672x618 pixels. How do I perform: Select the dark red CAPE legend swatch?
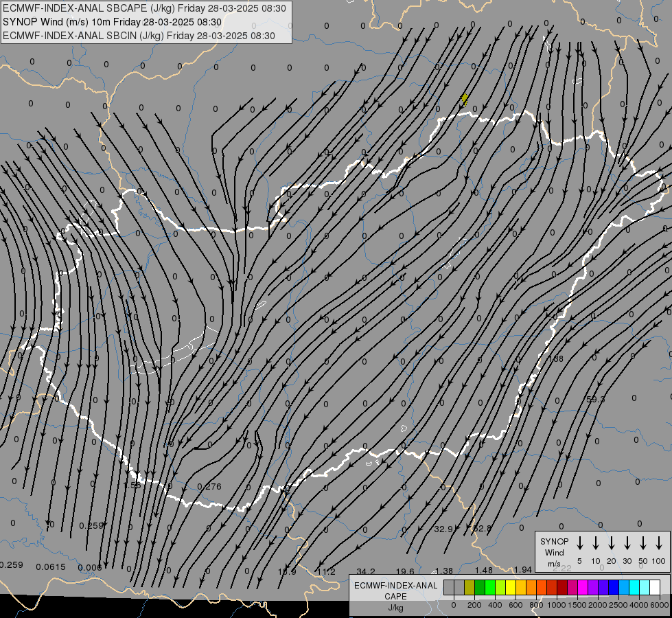click(x=562, y=587)
